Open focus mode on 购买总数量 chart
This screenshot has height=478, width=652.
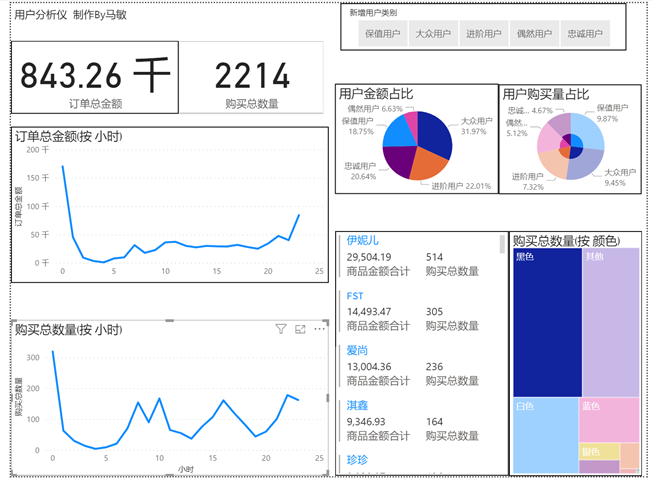(x=300, y=329)
